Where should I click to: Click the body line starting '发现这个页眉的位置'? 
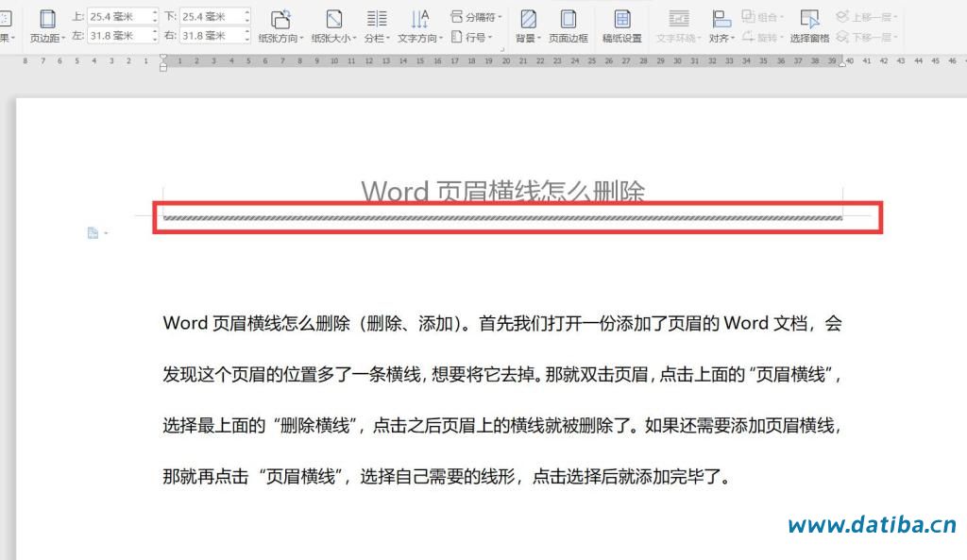coord(502,374)
